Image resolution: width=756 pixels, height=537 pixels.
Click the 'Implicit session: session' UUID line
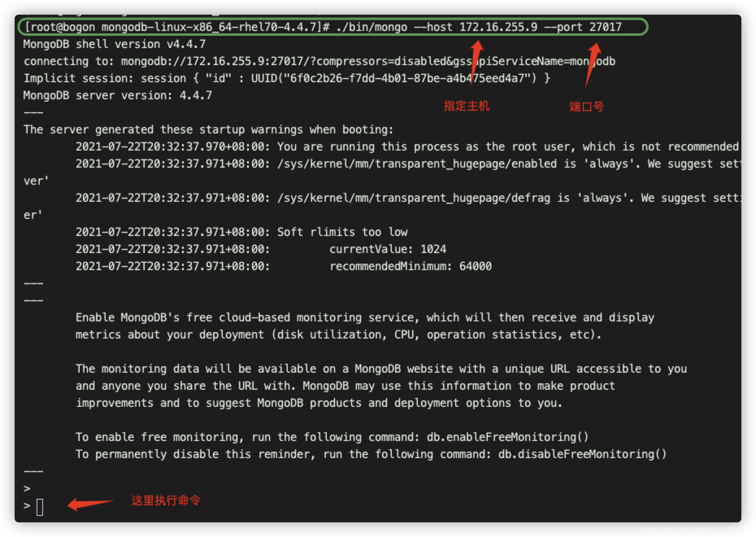click(x=287, y=79)
